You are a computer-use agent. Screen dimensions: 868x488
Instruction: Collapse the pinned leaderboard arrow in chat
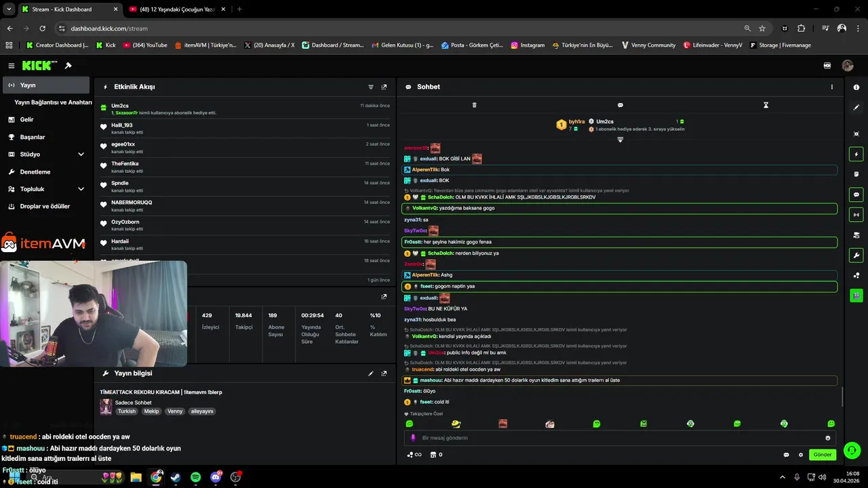point(620,140)
